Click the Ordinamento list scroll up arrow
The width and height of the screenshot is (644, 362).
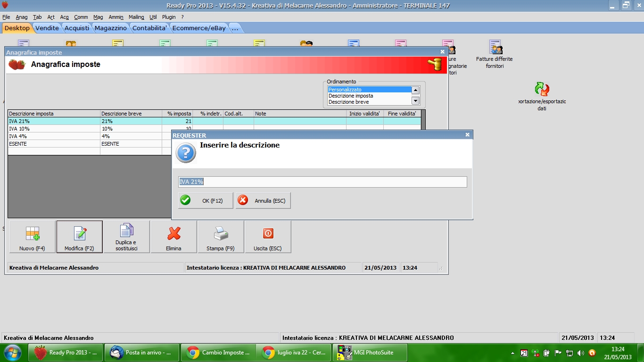[415, 90]
